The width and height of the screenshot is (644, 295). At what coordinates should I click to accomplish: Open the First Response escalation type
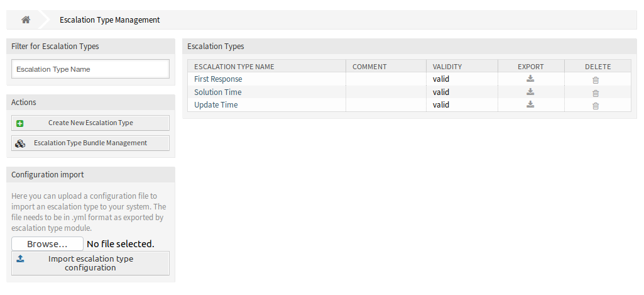(218, 79)
